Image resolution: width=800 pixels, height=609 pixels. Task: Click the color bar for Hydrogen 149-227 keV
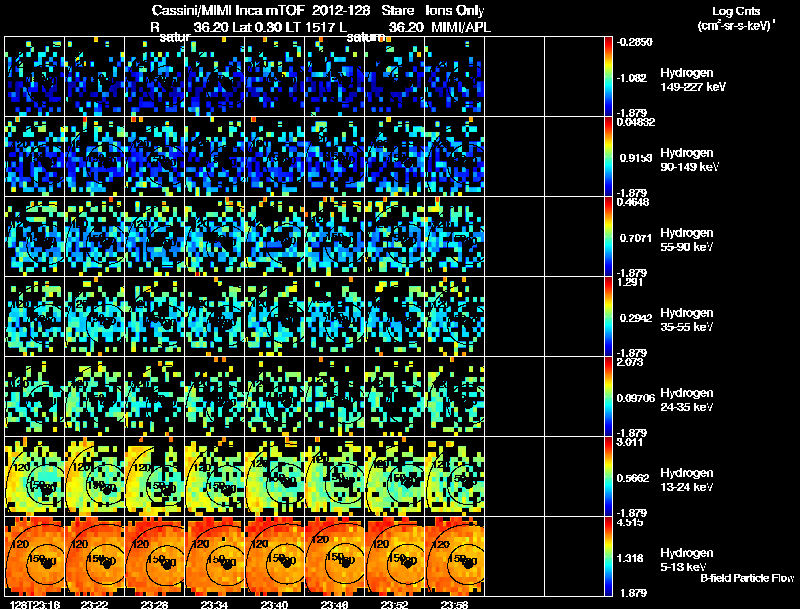(608, 77)
